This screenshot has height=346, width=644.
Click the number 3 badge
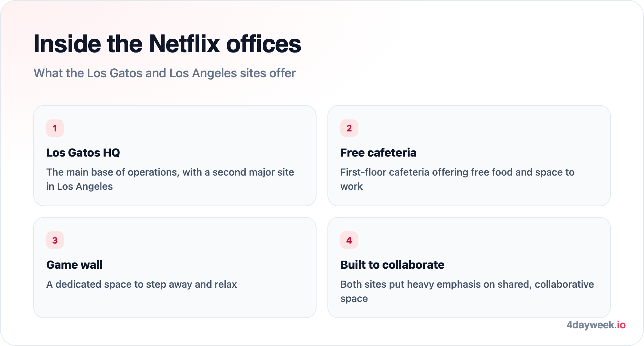(x=55, y=240)
